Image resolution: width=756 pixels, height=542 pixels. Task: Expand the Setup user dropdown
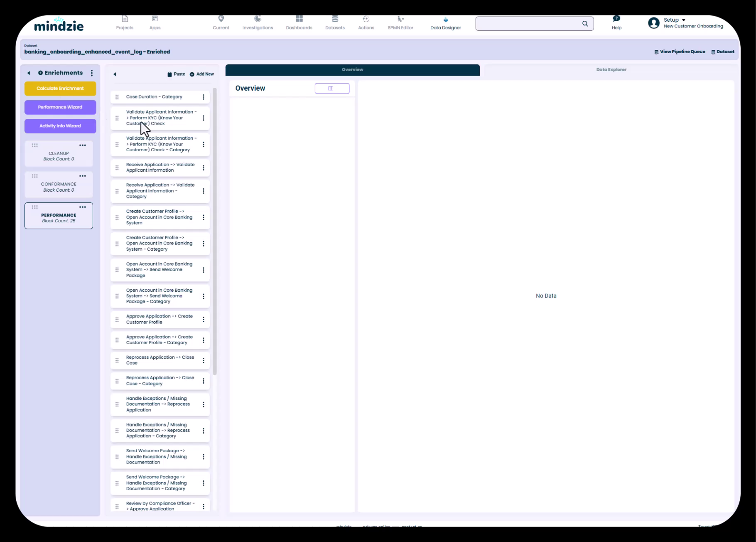point(683,20)
